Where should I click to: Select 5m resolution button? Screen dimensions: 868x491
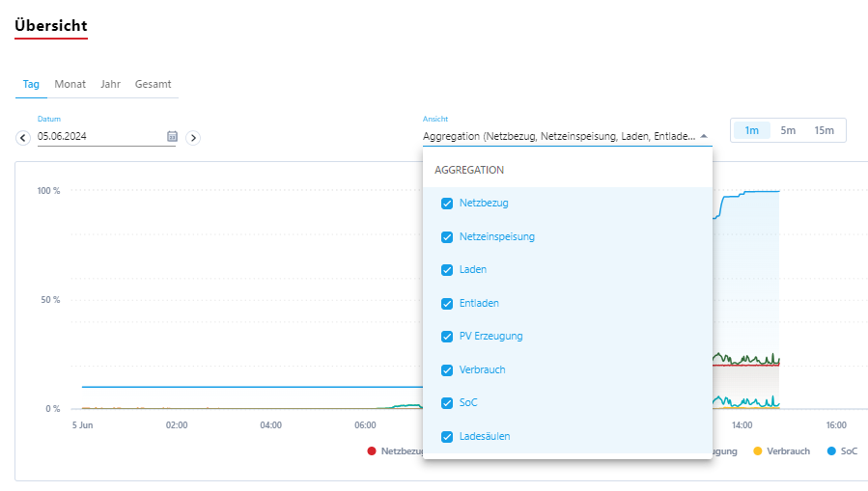788,130
